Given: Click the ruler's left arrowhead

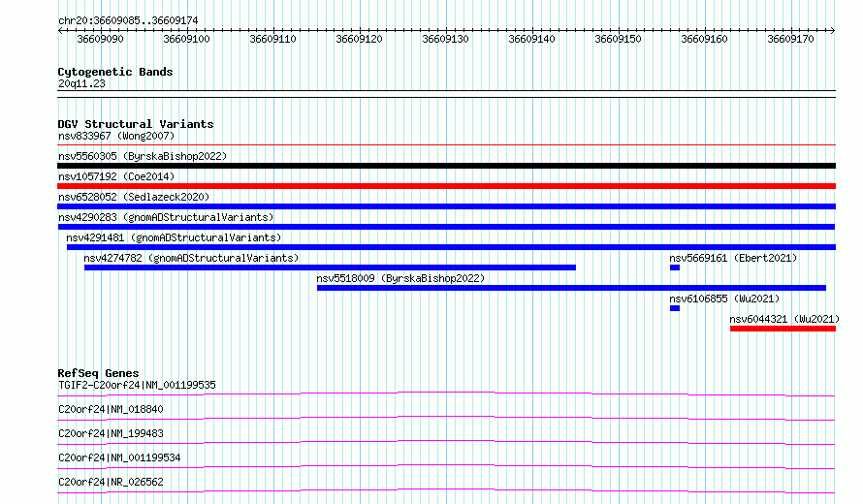Looking at the screenshot, I should pyautogui.click(x=60, y=30).
